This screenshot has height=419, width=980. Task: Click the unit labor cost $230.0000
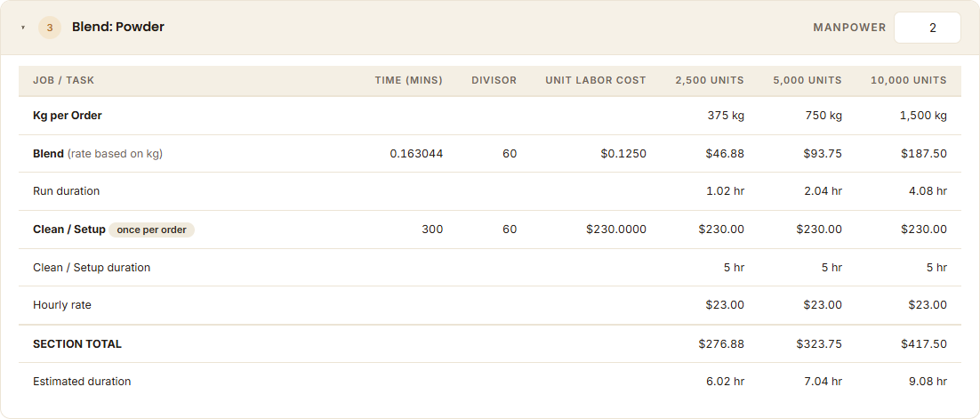click(x=616, y=230)
